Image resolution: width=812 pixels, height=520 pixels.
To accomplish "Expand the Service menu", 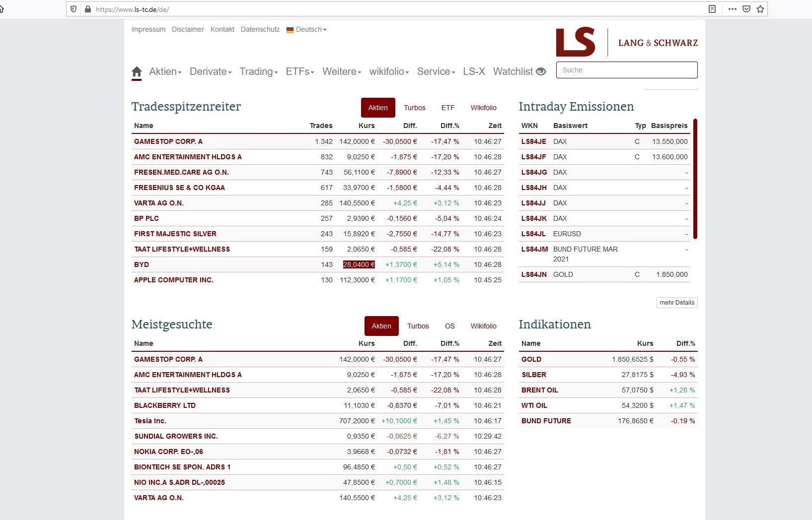I will 436,71.
